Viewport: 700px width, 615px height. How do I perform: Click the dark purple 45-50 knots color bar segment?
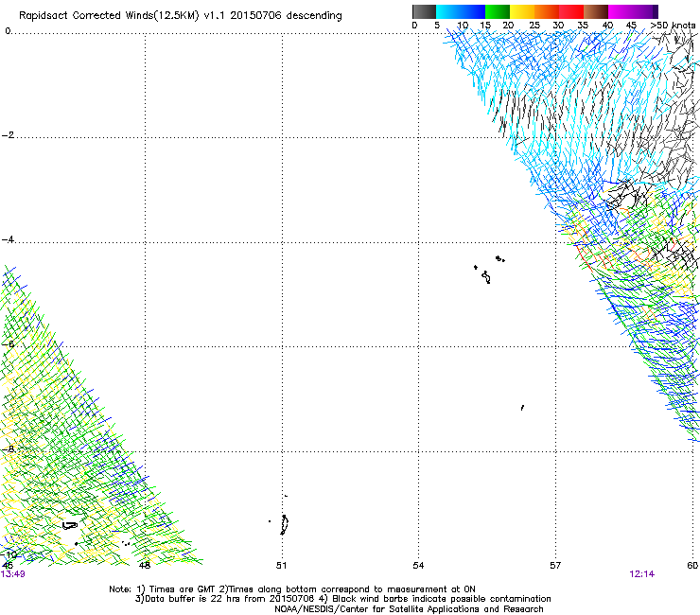[645, 11]
